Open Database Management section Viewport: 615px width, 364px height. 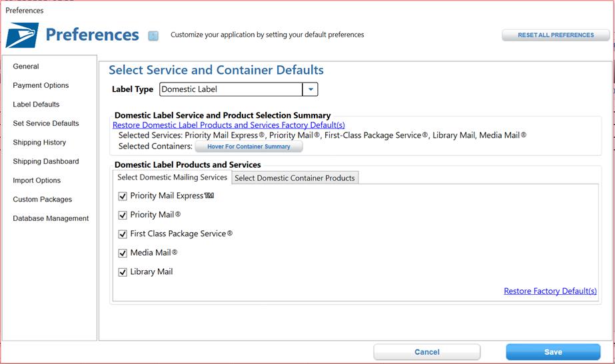pos(51,218)
